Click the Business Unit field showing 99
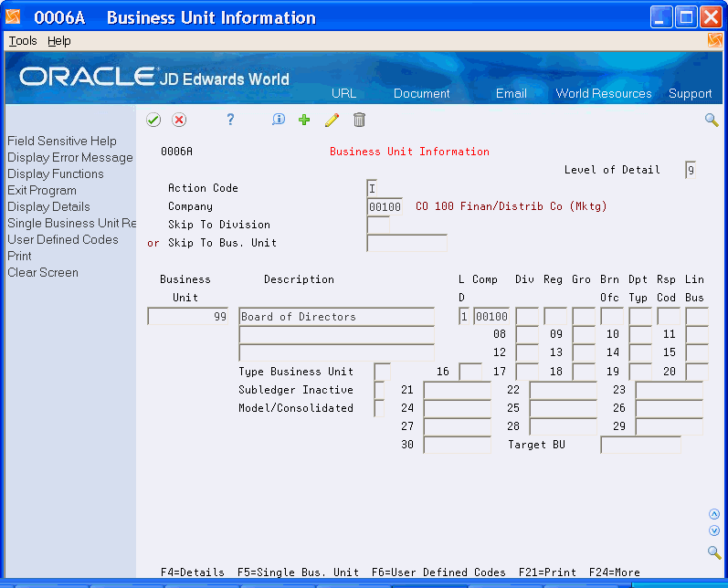Viewport: 728px width, 588px height. click(x=187, y=317)
